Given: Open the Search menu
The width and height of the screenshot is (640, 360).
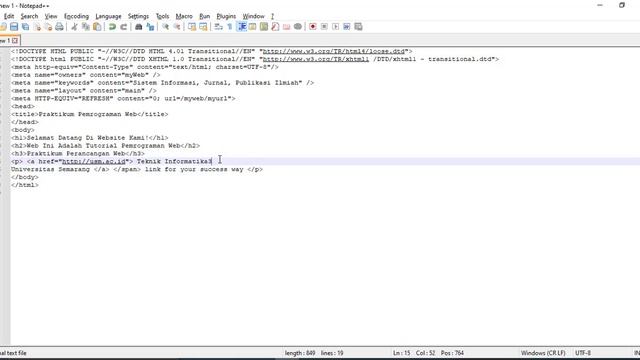Looking at the screenshot, I should (x=29, y=16).
